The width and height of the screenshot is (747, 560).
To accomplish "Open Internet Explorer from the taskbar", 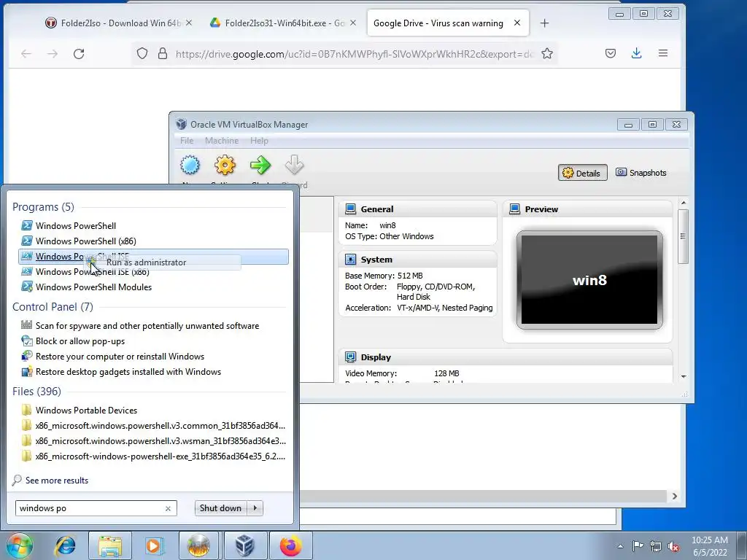I will (65, 545).
